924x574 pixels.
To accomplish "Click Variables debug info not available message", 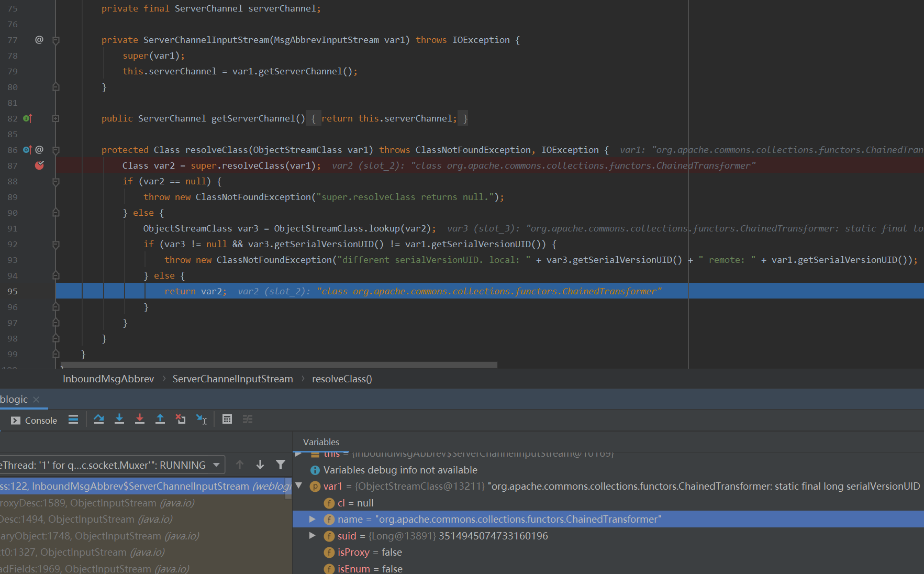I will pyautogui.click(x=400, y=470).
